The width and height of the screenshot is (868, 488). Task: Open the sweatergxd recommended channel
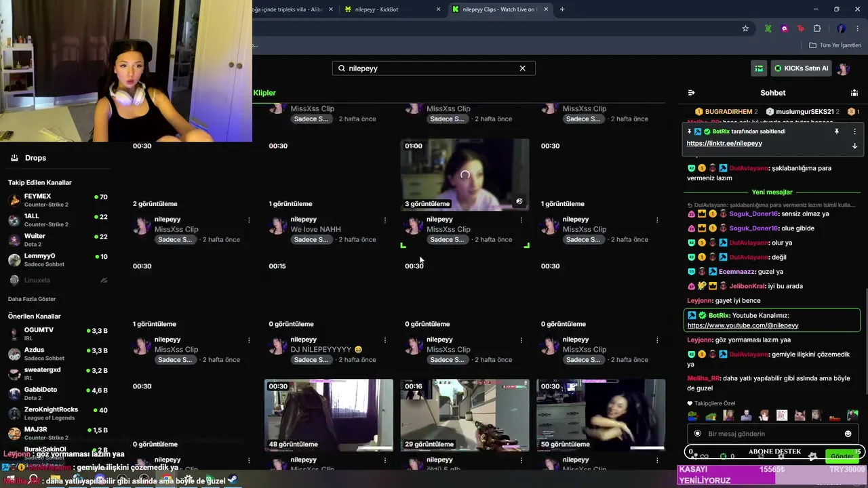(58, 373)
